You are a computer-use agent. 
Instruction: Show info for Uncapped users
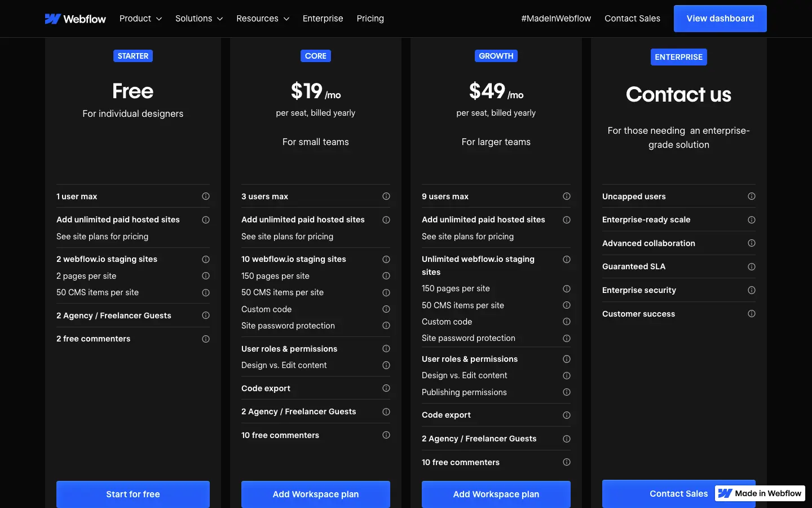point(752,196)
